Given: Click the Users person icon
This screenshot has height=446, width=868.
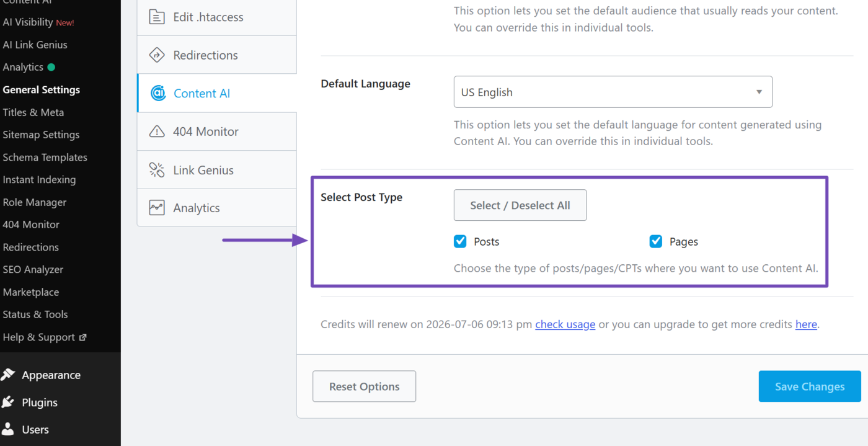Looking at the screenshot, I should click(x=8, y=429).
